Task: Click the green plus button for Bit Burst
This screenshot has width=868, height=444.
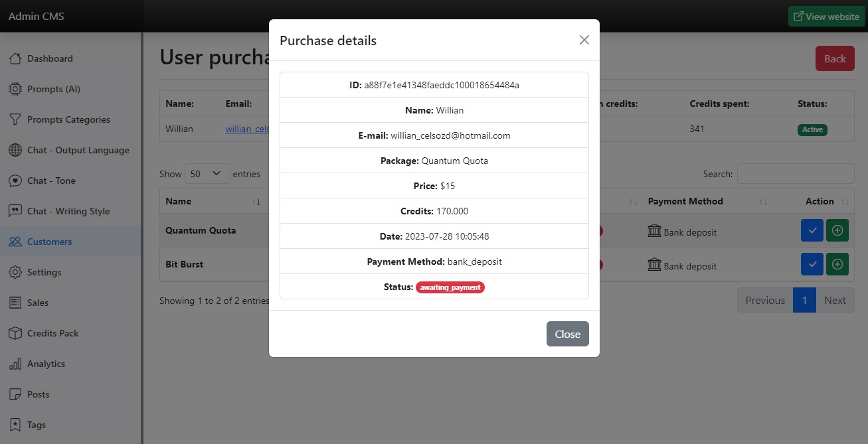Action: pos(837,264)
